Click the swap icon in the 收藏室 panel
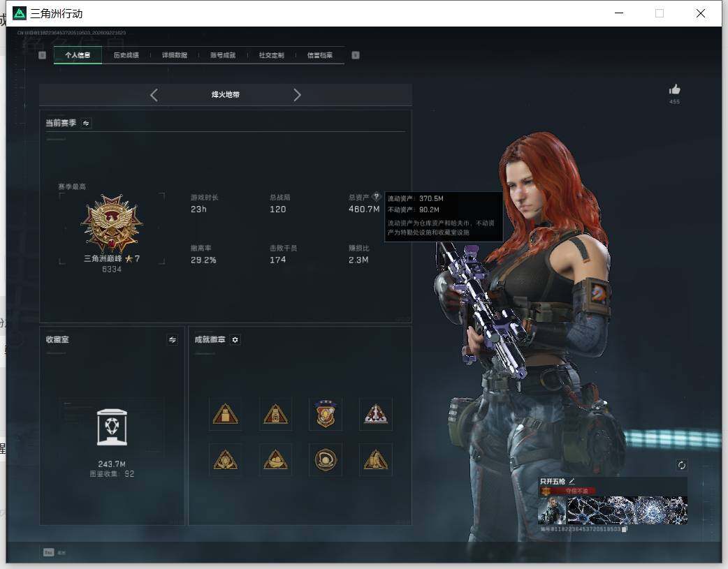728x569 pixels. pyautogui.click(x=173, y=340)
